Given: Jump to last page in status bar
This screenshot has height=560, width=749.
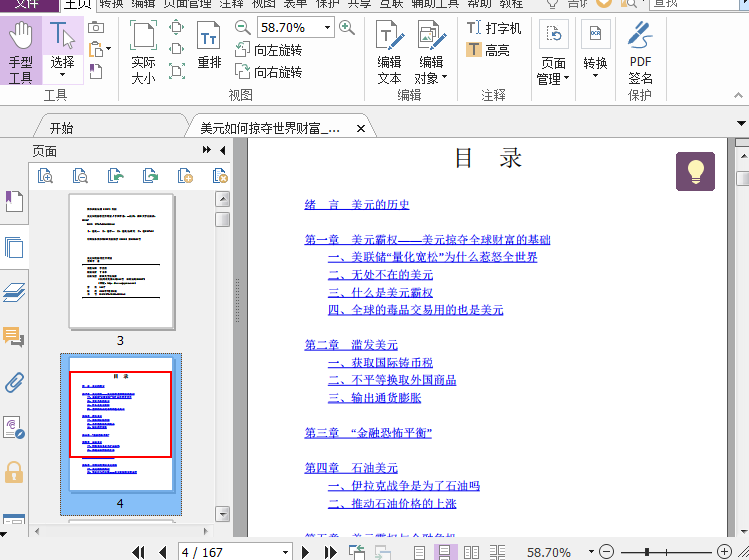Looking at the screenshot, I should (x=331, y=552).
